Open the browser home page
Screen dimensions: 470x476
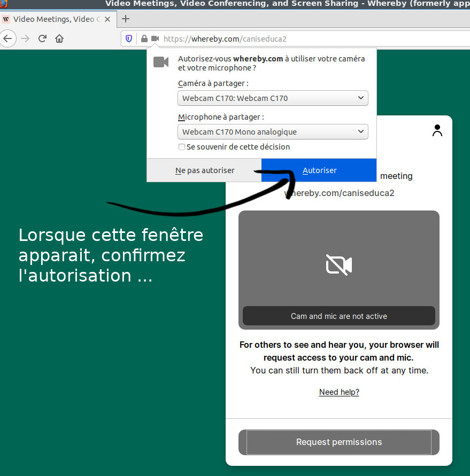tap(59, 38)
